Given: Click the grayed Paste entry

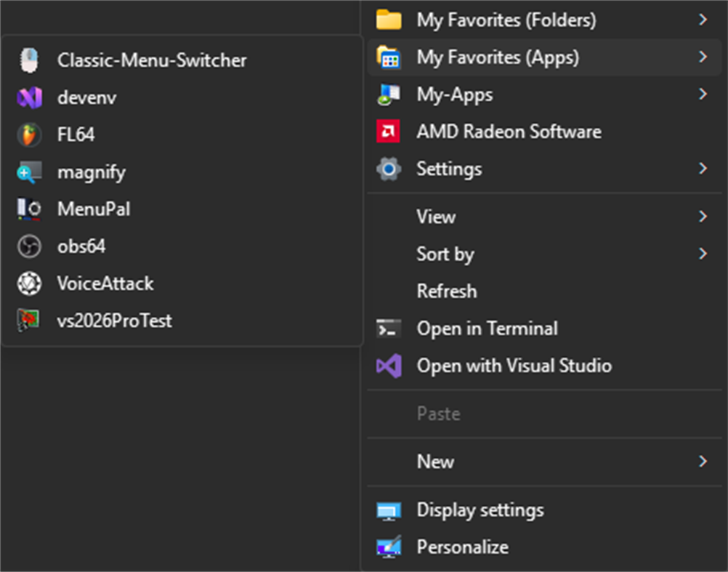Looking at the screenshot, I should tap(544, 414).
